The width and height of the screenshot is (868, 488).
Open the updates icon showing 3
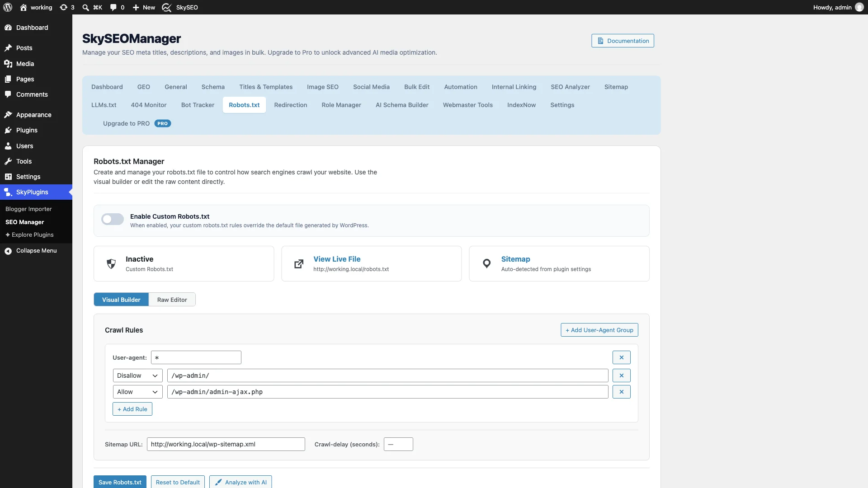tap(67, 7)
